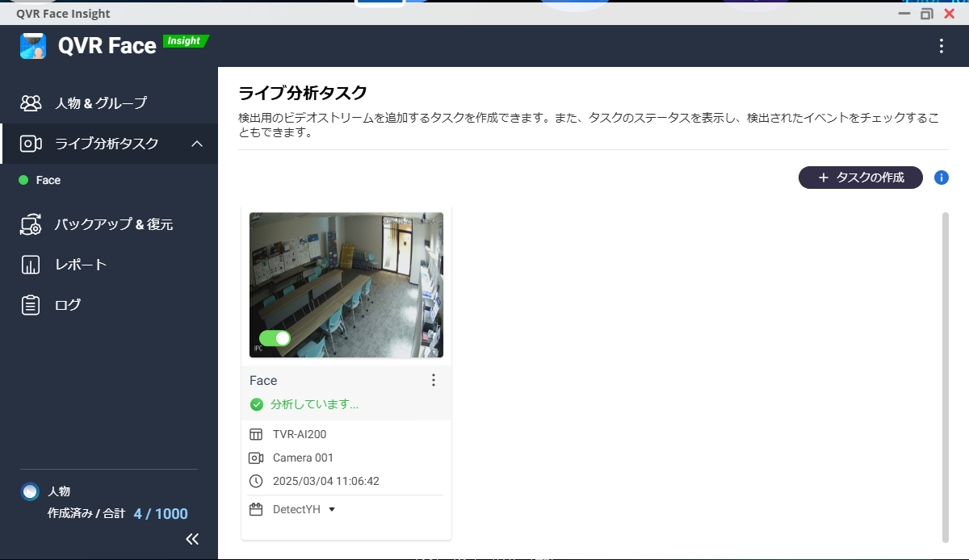Open 人物＆グループ in the sidebar
Image resolution: width=969 pixels, height=560 pixels.
coord(109,103)
